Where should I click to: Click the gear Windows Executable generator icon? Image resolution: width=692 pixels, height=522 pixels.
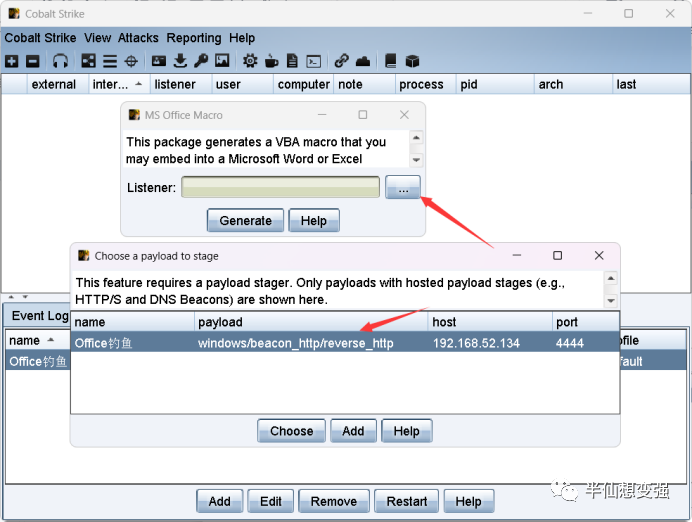pyautogui.click(x=250, y=61)
